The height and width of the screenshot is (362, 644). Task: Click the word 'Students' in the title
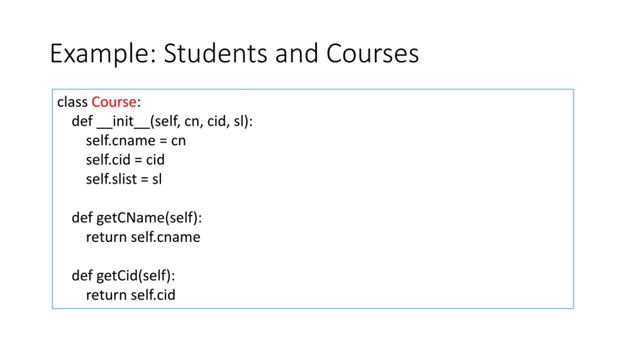(x=215, y=53)
